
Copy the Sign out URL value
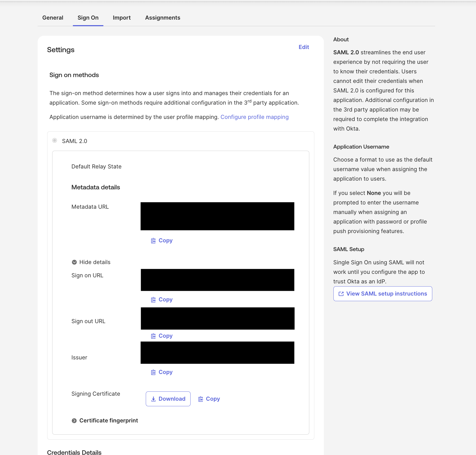pyautogui.click(x=161, y=336)
